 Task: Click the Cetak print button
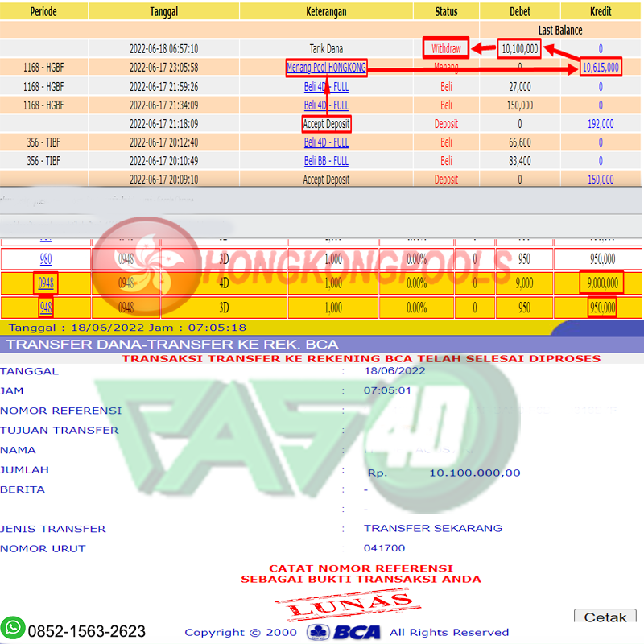[x=605, y=617]
